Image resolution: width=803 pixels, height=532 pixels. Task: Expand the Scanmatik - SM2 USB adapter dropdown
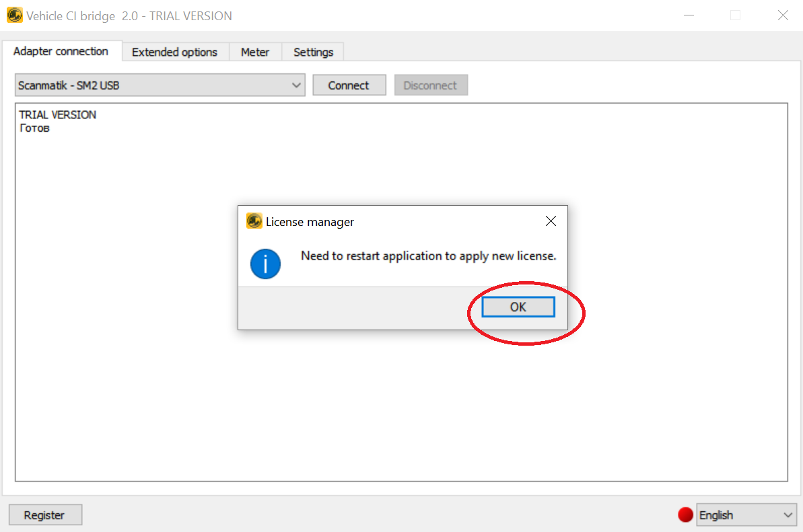(x=160, y=85)
